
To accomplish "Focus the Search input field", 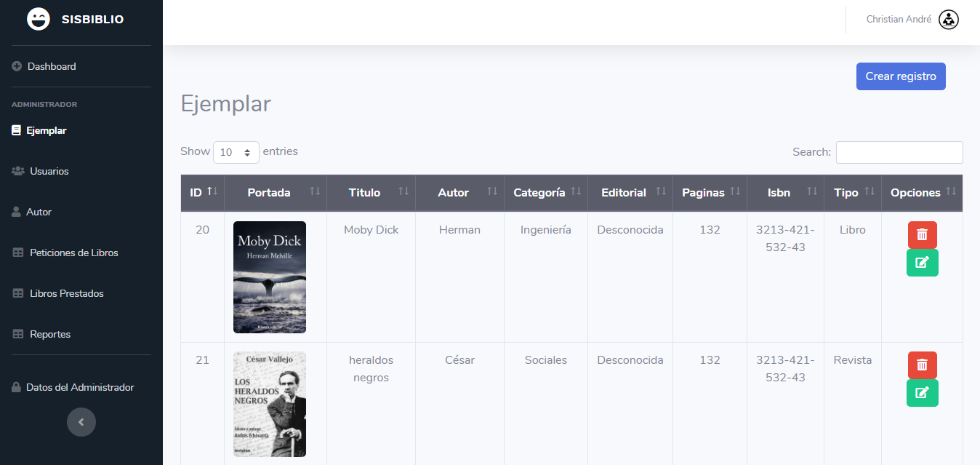I will coord(899,152).
